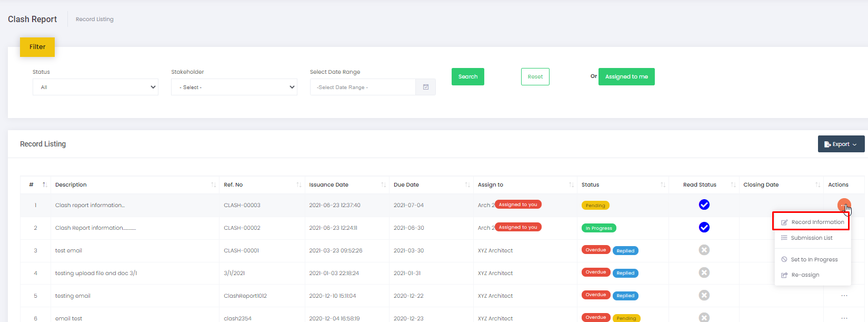Open the Status filter dropdown

click(x=95, y=87)
